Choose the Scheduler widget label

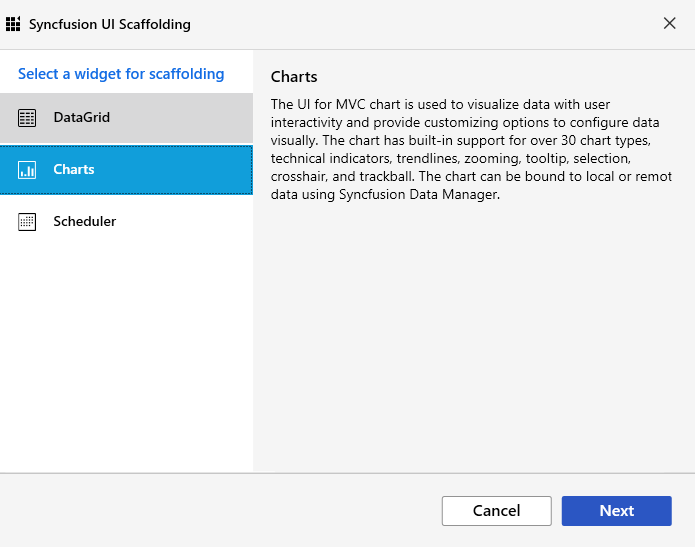click(x=85, y=221)
